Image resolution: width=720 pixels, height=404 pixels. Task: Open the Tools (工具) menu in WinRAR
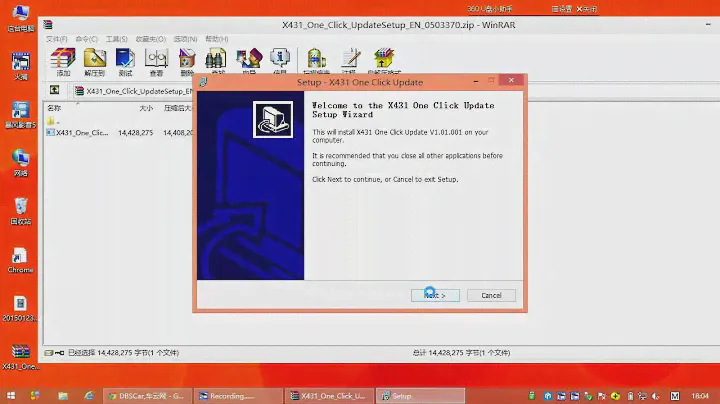(x=116, y=39)
